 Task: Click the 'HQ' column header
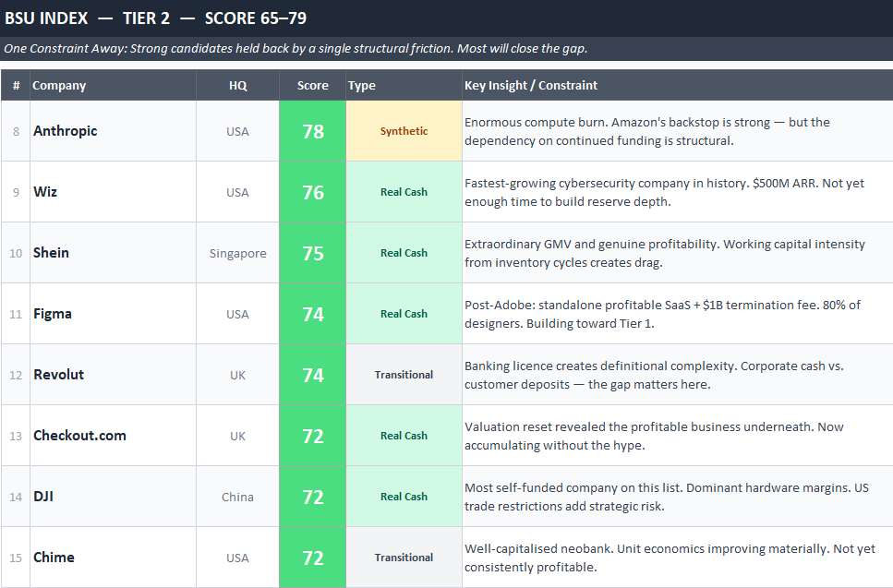point(237,85)
